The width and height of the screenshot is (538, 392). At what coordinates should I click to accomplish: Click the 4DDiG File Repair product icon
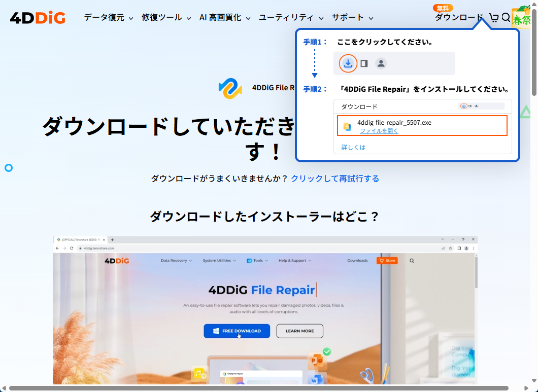pyautogui.click(x=230, y=88)
